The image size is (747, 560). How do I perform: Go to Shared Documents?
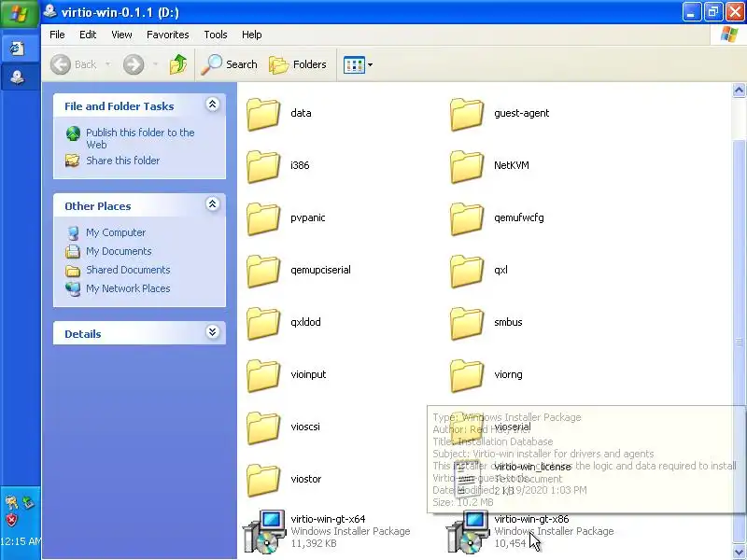[x=128, y=270]
